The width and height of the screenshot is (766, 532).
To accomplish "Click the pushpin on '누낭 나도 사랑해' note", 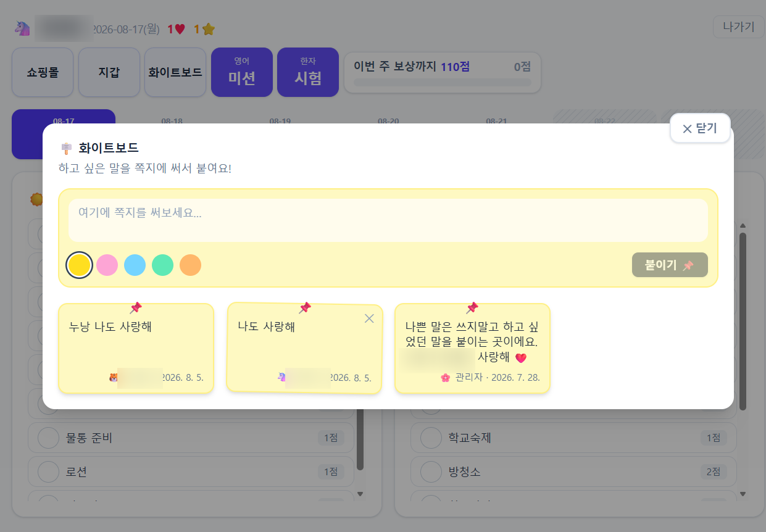I will click(x=136, y=307).
